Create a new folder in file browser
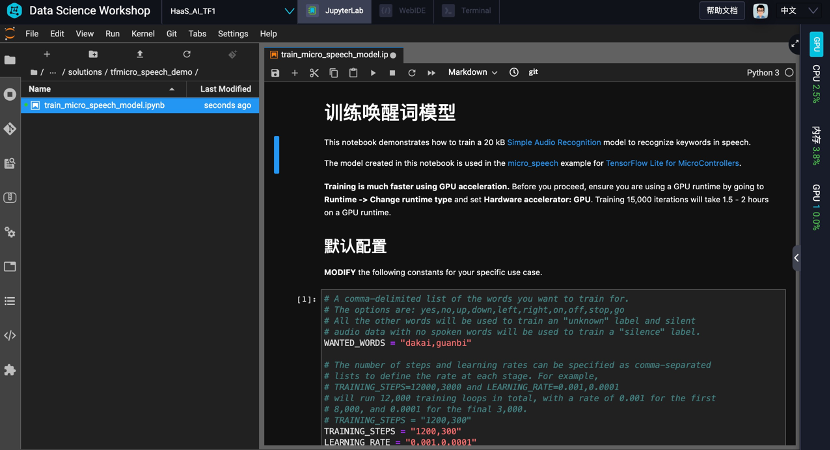This screenshot has height=450, width=830. (x=93, y=54)
